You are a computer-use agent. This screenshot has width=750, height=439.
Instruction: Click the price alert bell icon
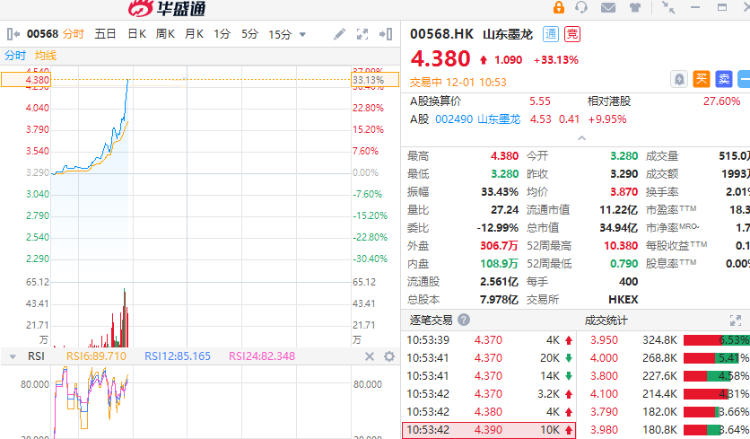[679, 79]
